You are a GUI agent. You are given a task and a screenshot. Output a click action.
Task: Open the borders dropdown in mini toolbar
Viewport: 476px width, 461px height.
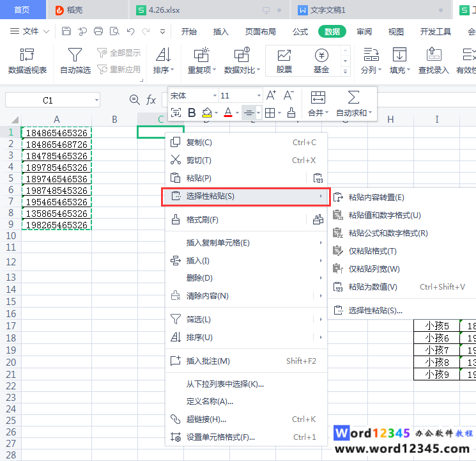(x=279, y=113)
